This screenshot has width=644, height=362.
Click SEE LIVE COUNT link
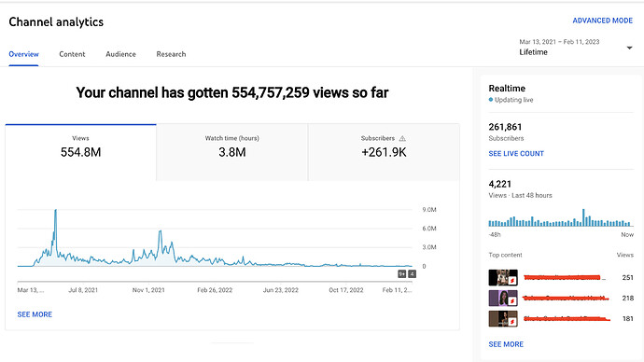[x=516, y=154]
